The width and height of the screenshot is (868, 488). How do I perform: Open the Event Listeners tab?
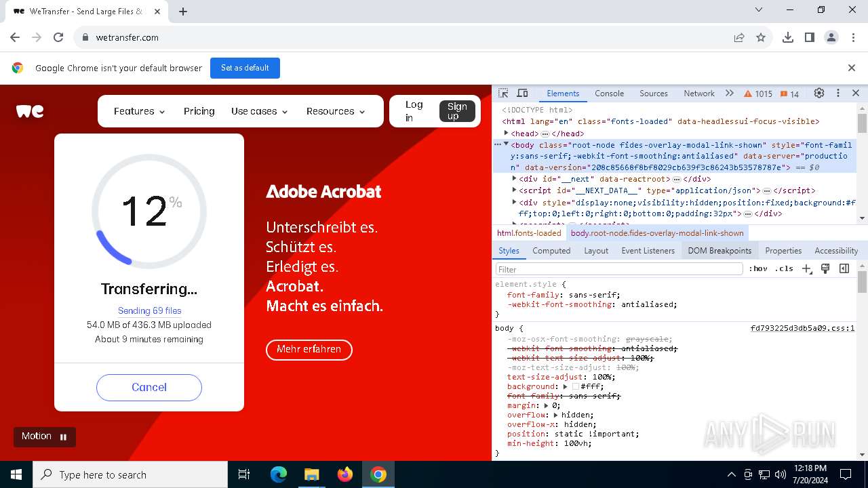tap(648, 251)
